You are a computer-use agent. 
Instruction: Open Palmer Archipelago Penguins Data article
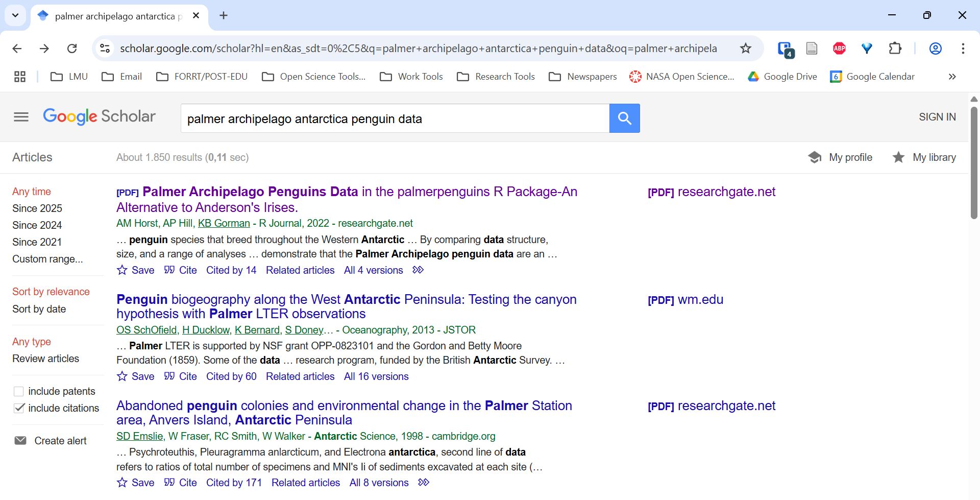click(347, 199)
